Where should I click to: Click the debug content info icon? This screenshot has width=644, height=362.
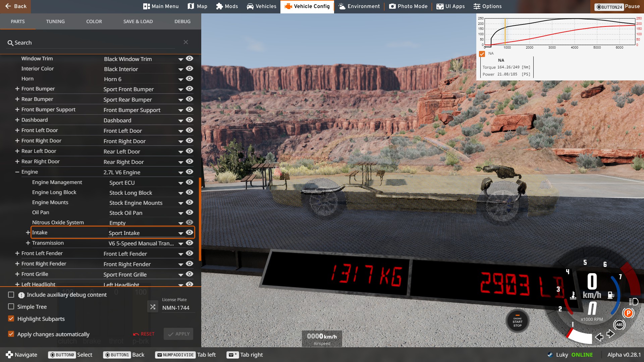[x=21, y=295]
